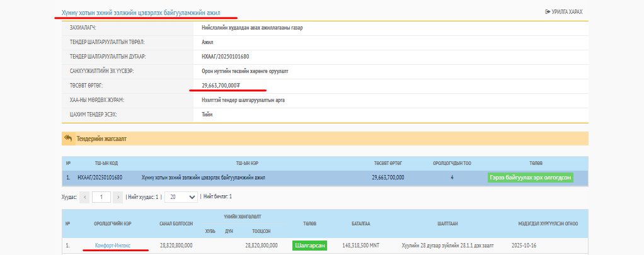Click the Тендерийн жагсаалт section heading

click(x=101, y=139)
